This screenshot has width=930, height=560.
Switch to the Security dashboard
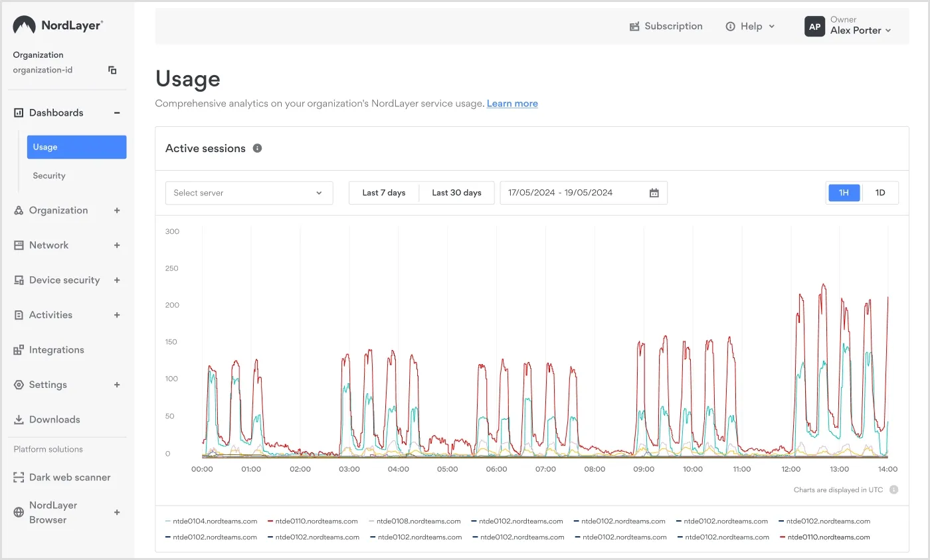click(x=48, y=175)
